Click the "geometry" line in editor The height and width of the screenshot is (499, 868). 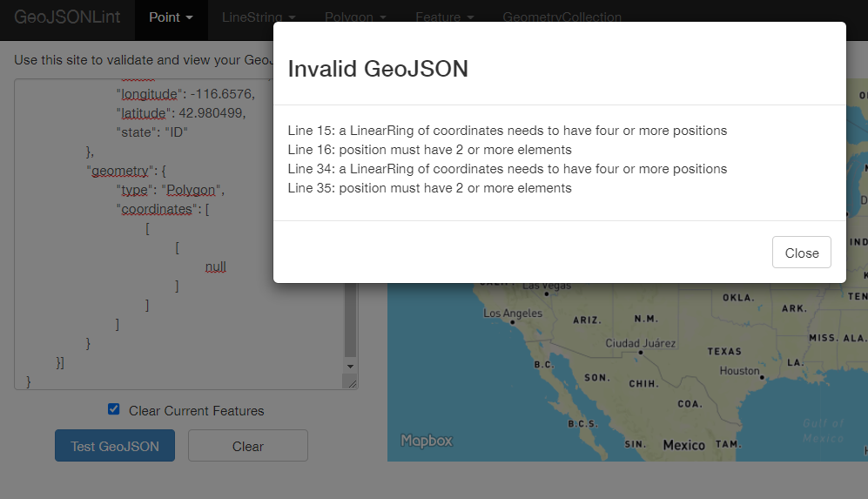(x=126, y=171)
